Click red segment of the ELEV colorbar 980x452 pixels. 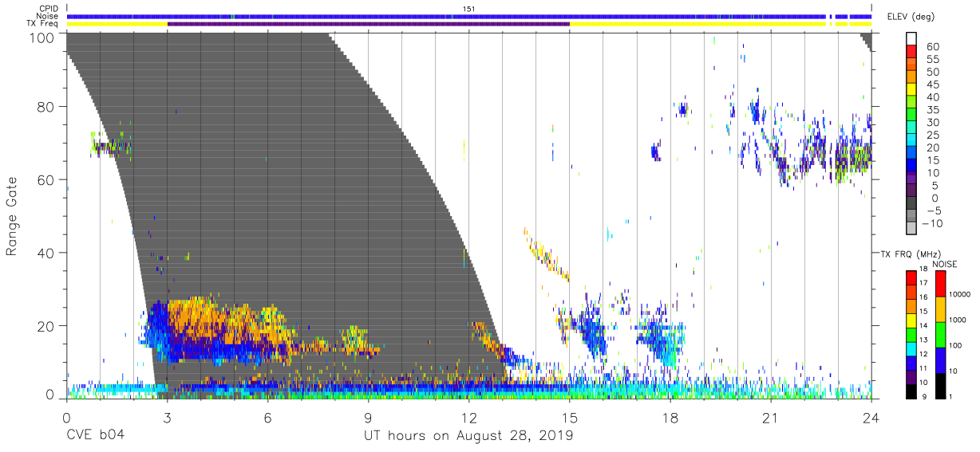pyautogui.click(x=911, y=49)
